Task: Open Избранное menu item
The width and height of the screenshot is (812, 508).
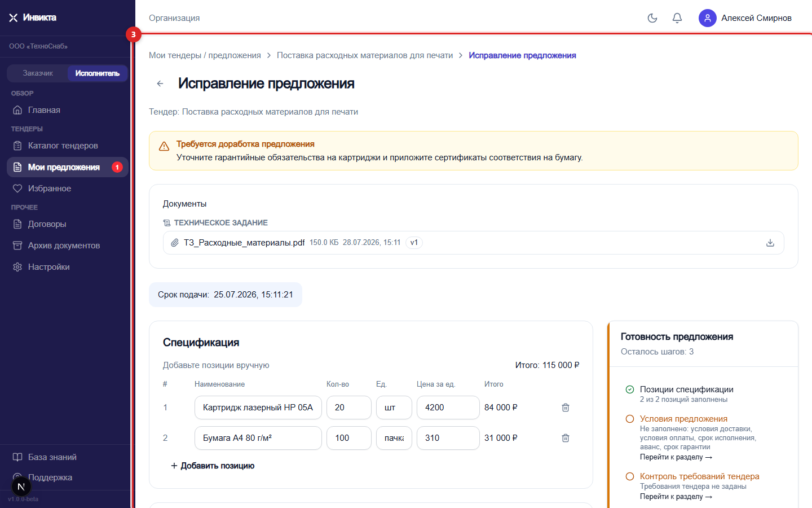Action: tap(68, 189)
